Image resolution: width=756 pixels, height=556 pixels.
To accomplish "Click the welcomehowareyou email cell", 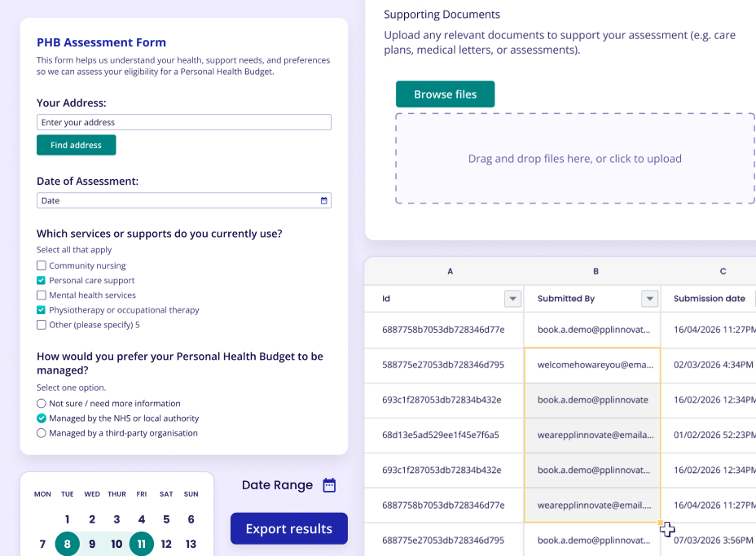I will coord(592,366).
